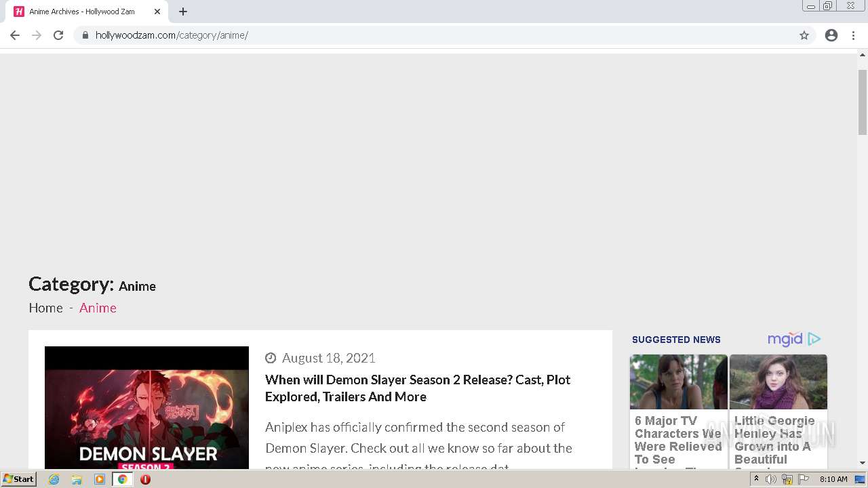Click the Chrome taskbar icon

123,479
